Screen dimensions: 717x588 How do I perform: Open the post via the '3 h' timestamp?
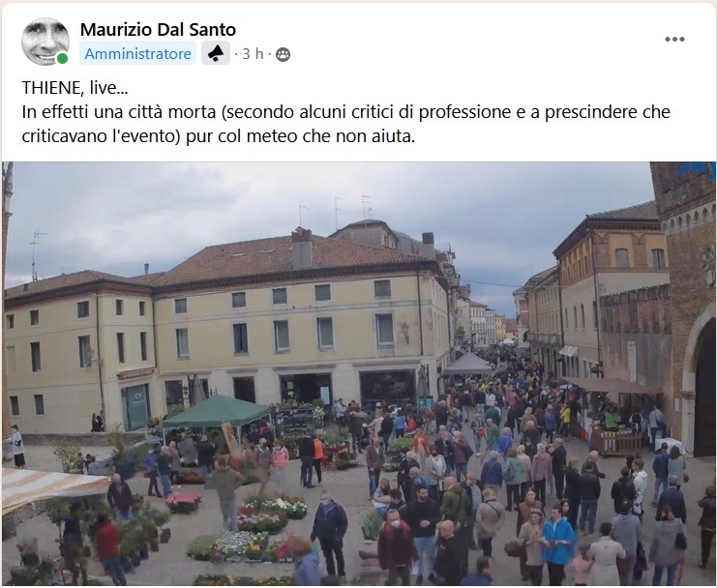[253, 54]
